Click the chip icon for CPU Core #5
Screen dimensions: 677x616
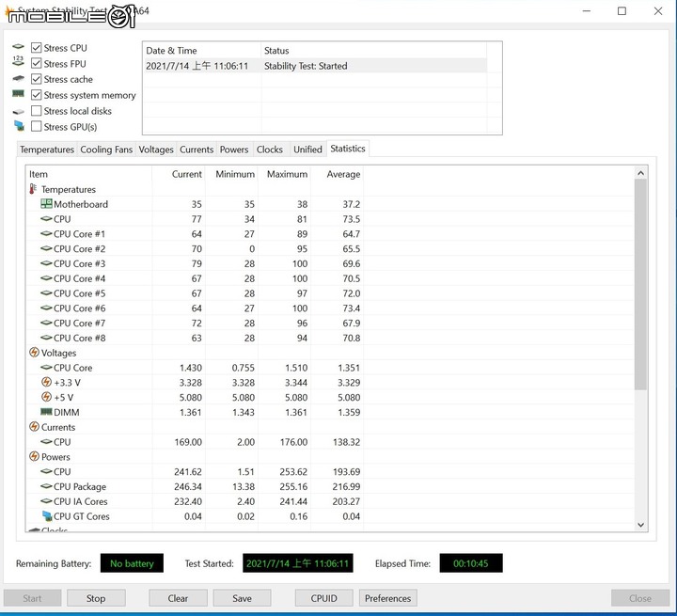46,293
